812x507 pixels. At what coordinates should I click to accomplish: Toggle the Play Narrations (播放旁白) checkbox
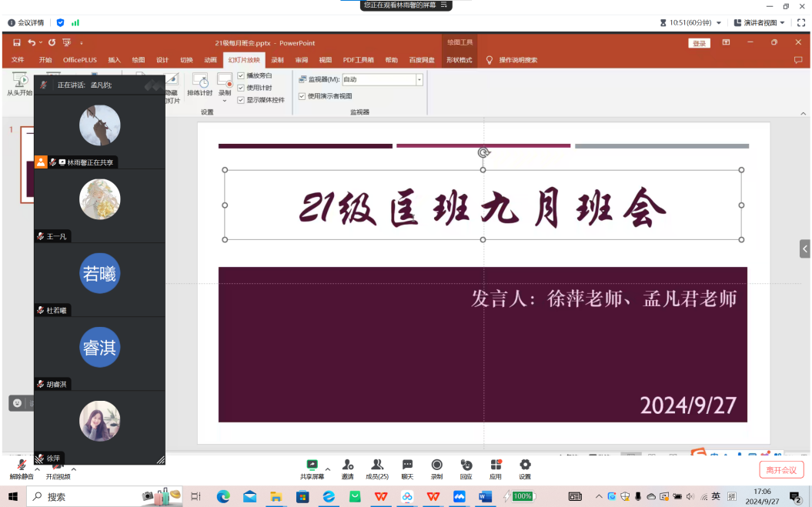241,75
